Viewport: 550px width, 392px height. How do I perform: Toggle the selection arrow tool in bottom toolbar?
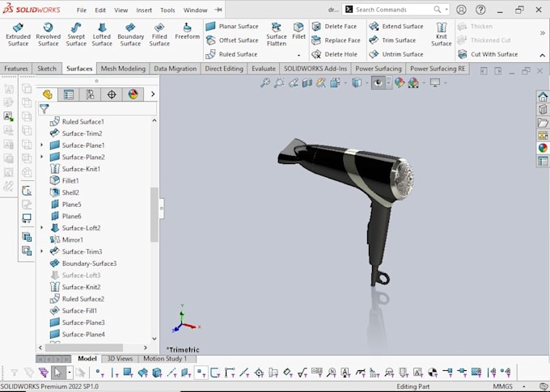pos(58,373)
